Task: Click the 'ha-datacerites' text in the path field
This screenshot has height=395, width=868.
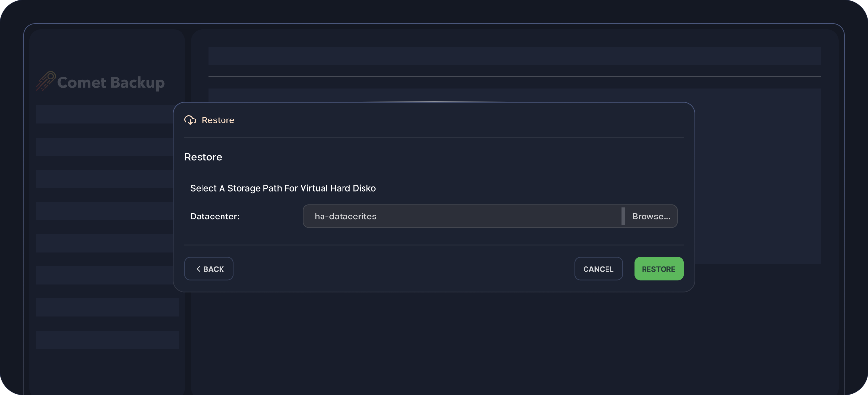Action: coord(345,217)
